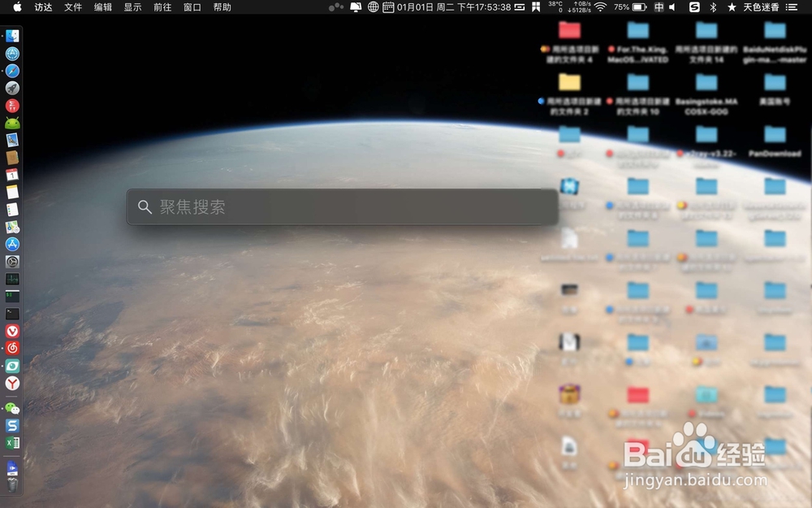Open WeChat from the dock
Image resolution: width=812 pixels, height=508 pixels.
point(12,409)
